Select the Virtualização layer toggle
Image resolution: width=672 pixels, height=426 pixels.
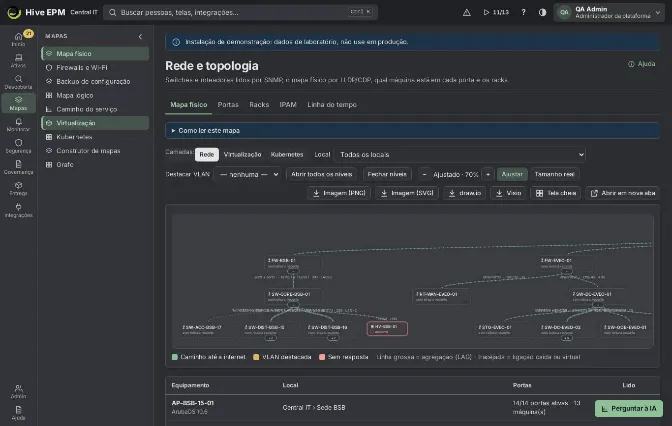tap(242, 154)
